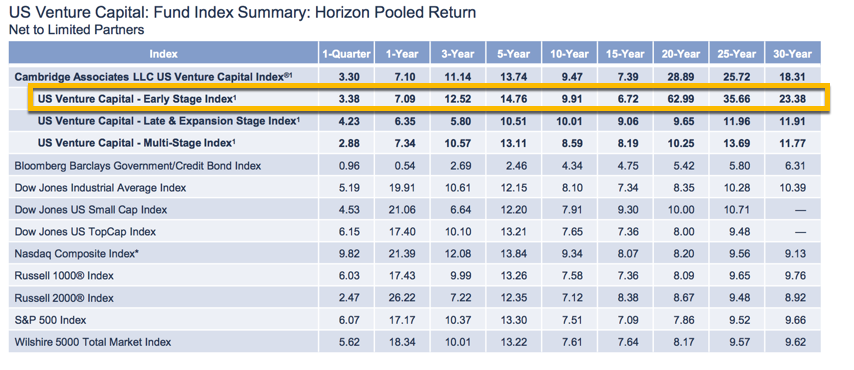Click the 20-Year column header
This screenshot has height=370, width=854.
click(x=681, y=54)
